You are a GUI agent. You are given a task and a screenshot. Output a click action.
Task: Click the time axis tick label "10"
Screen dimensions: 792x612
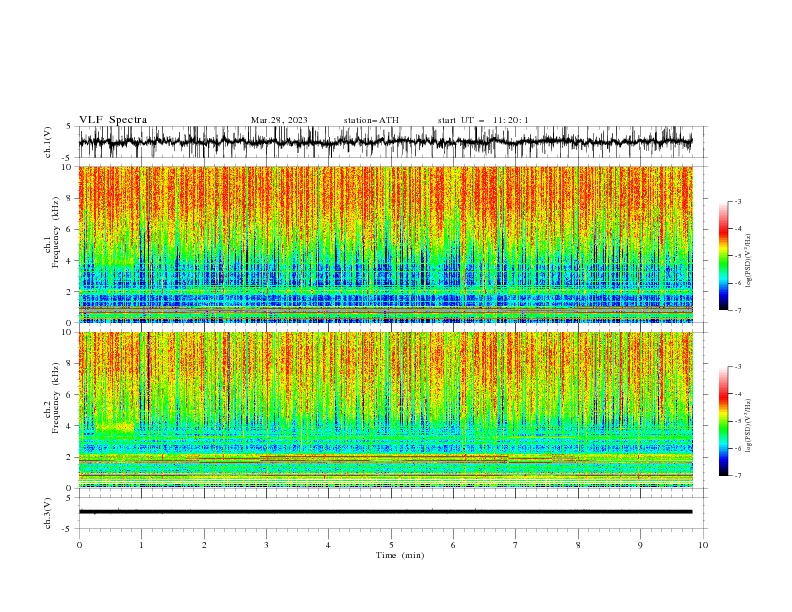tap(703, 545)
